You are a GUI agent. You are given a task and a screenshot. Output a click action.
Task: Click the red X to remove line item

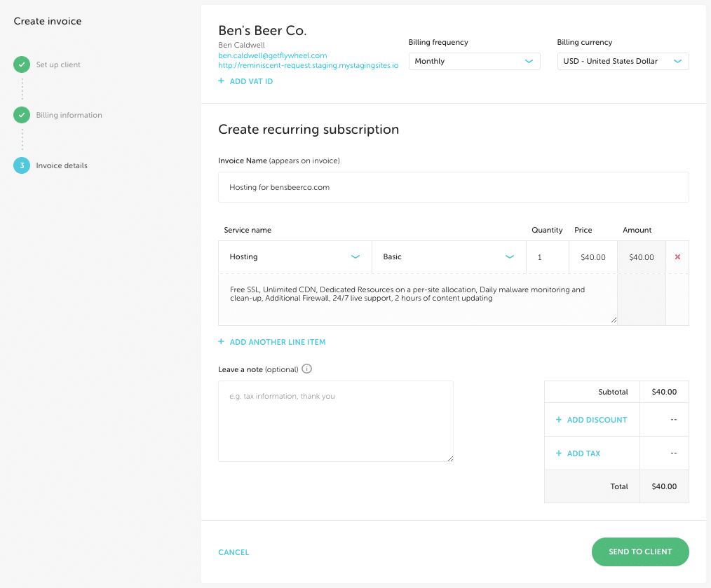pyautogui.click(x=677, y=257)
